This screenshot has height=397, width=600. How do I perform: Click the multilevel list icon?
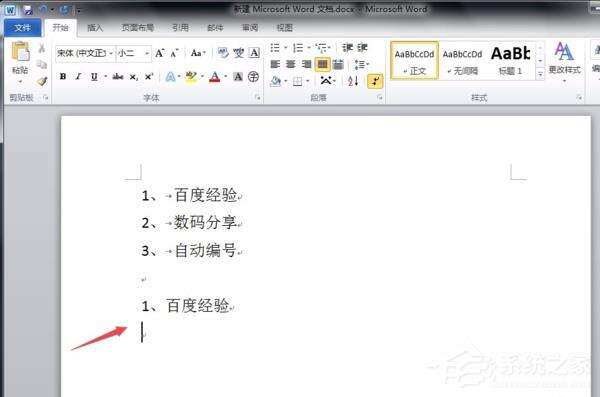tap(321, 48)
